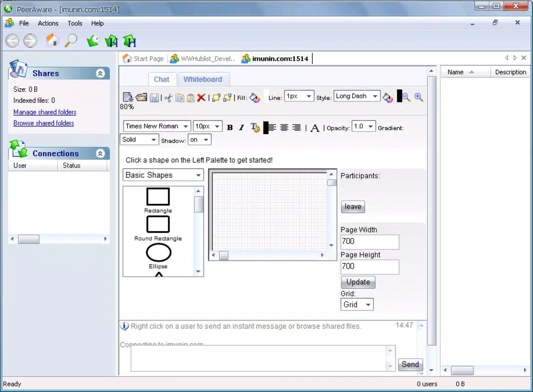The image size is (533, 392).
Task: Click the Page Height input field
Action: pyautogui.click(x=370, y=267)
